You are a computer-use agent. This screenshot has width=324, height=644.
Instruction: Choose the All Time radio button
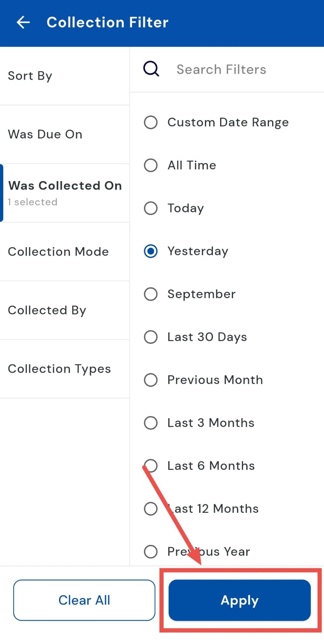[x=151, y=165]
